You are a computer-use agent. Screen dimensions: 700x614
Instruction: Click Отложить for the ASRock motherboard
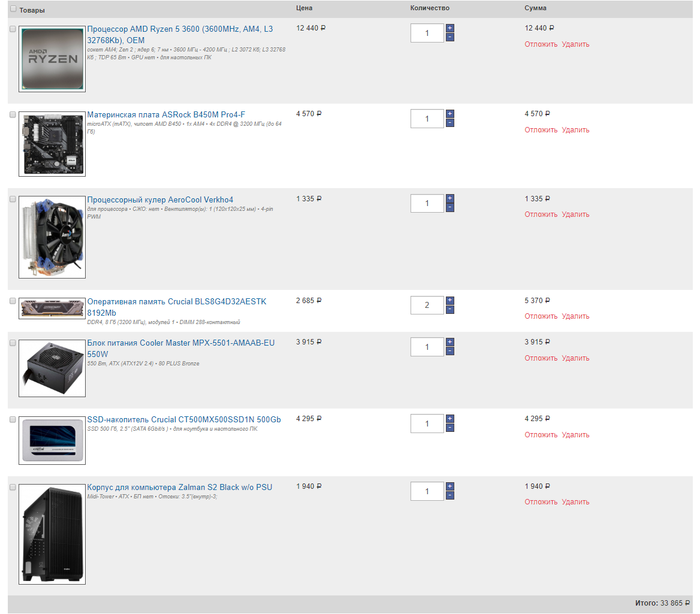pyautogui.click(x=541, y=130)
